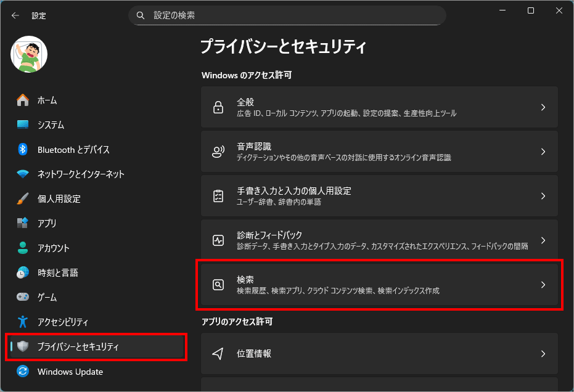
Task: Click the back arrow in title bar
Action: [x=15, y=15]
